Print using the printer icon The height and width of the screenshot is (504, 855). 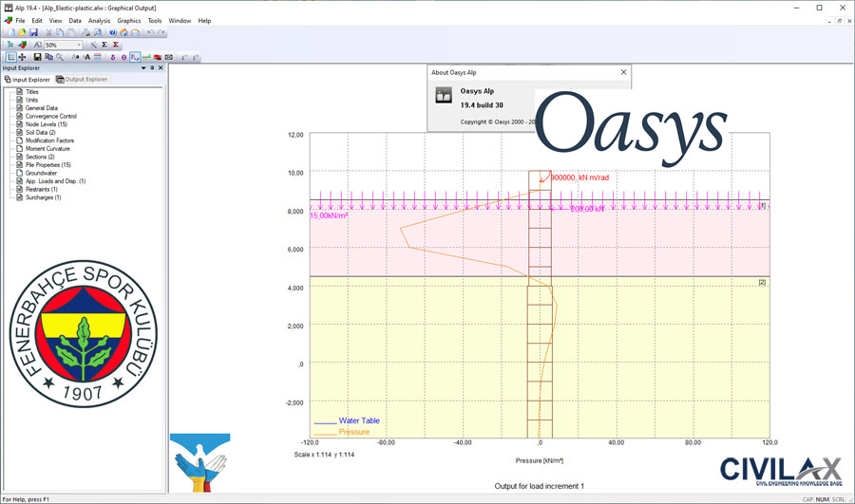click(86, 32)
